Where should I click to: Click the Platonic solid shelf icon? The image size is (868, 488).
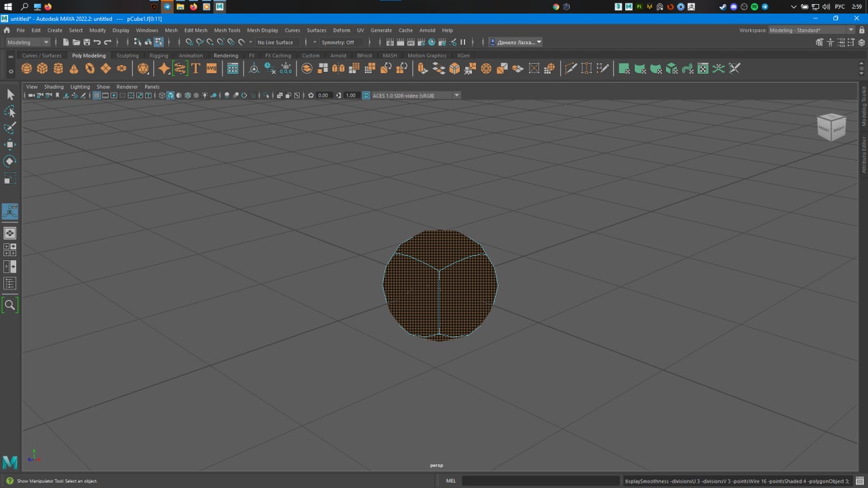pos(143,68)
